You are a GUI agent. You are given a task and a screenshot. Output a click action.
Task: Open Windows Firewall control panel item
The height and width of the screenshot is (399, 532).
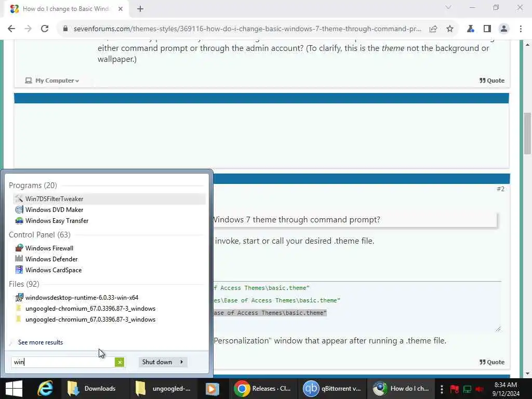(x=109, y=248)
